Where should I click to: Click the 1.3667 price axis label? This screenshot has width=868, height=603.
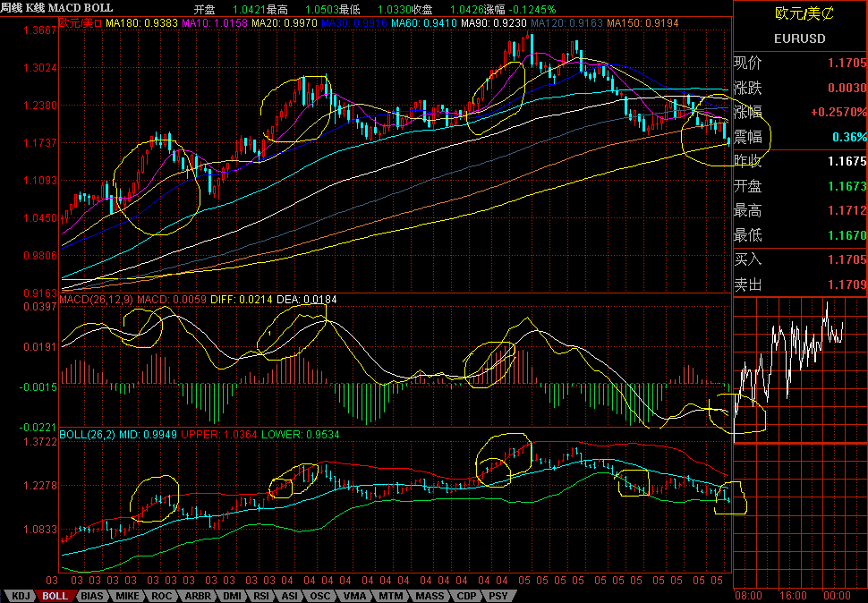(40, 30)
